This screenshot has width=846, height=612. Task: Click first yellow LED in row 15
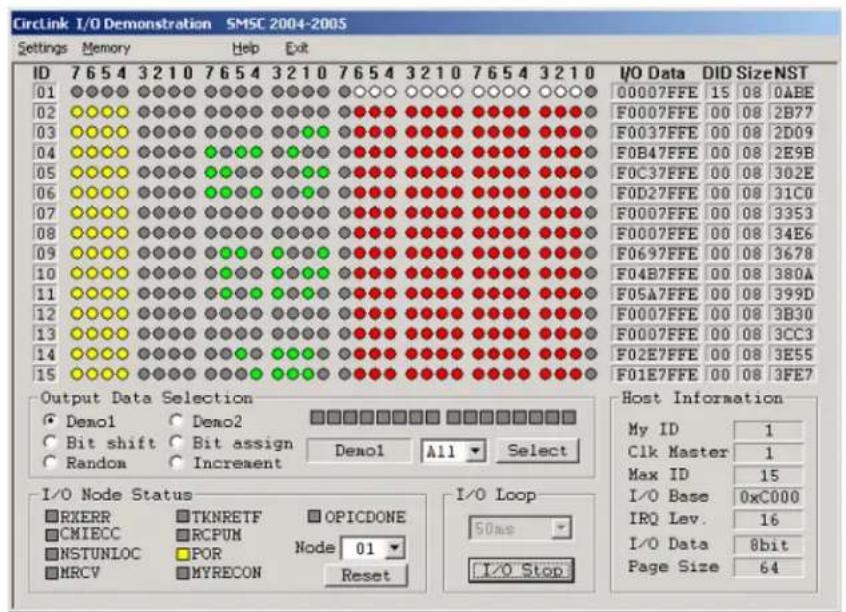tap(77, 373)
